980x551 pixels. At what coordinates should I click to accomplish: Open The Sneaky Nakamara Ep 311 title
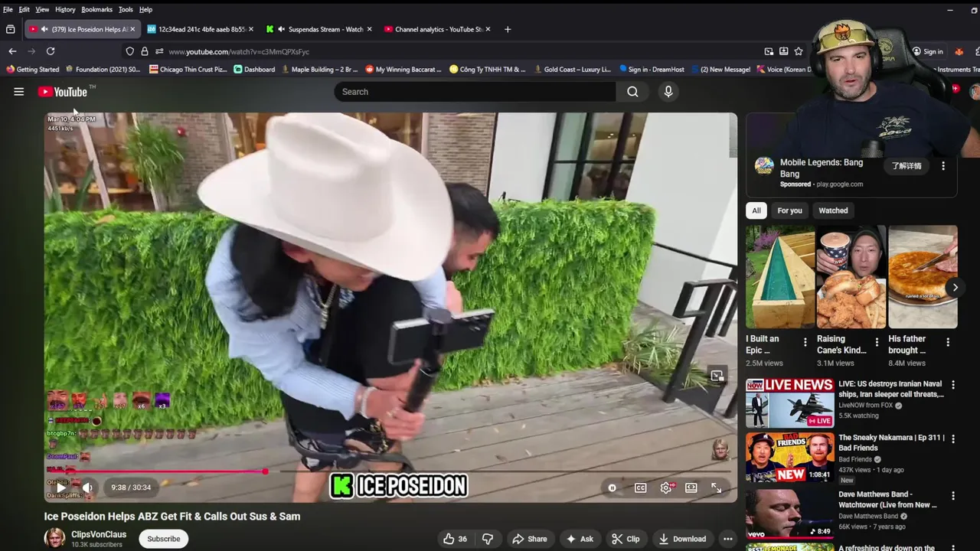892,443
